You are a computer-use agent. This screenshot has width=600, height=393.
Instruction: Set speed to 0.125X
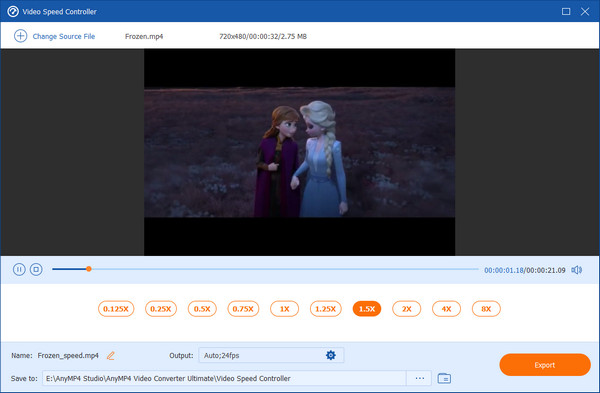(x=116, y=309)
